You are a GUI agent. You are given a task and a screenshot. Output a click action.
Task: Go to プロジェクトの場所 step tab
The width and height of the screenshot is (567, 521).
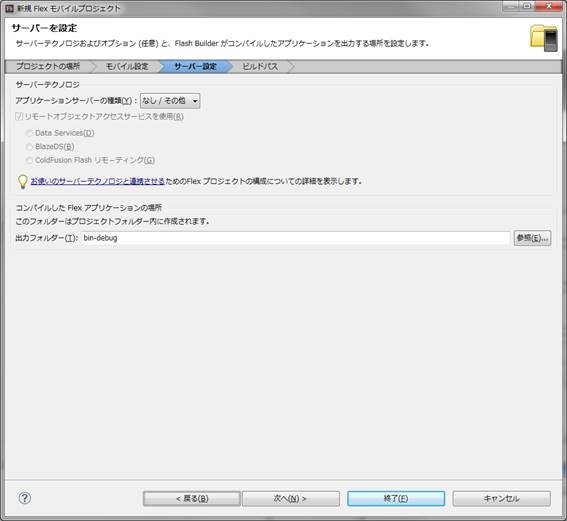(x=48, y=67)
